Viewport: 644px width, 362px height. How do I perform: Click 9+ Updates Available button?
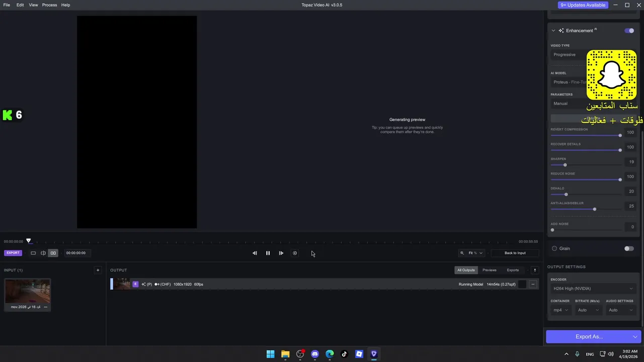point(583,5)
